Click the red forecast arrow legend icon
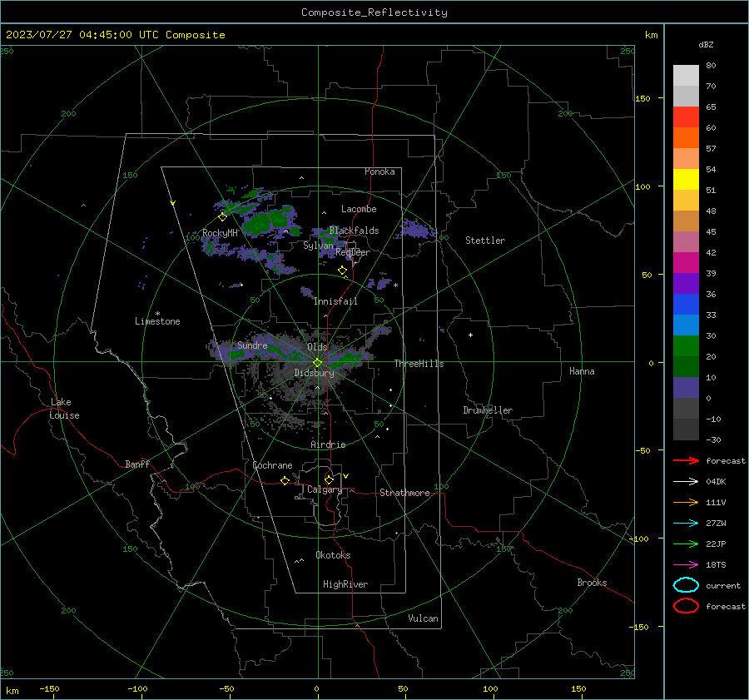 point(686,460)
